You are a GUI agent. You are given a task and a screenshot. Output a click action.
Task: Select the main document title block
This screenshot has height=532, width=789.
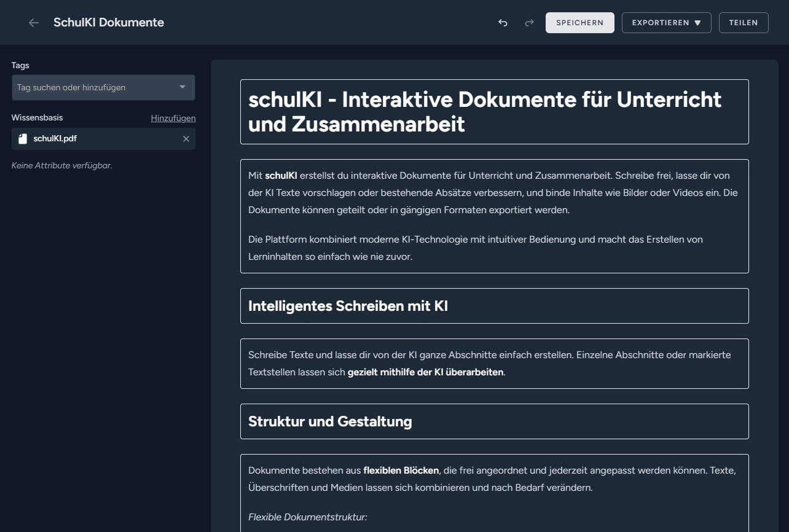pos(494,112)
